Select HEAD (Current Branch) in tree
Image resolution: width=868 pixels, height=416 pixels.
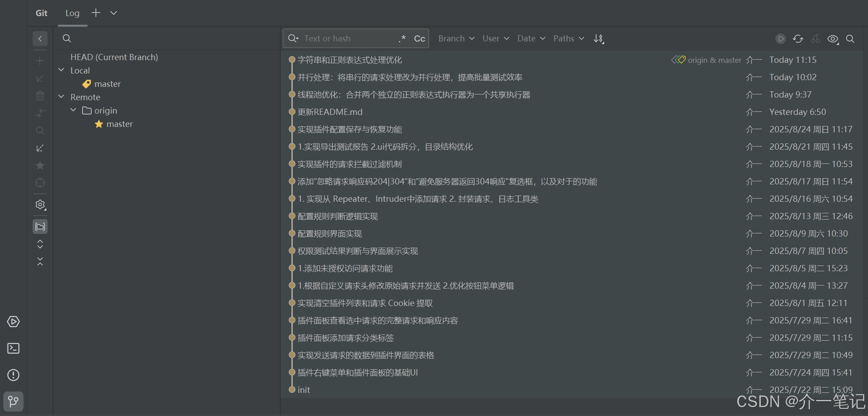pyautogui.click(x=114, y=57)
